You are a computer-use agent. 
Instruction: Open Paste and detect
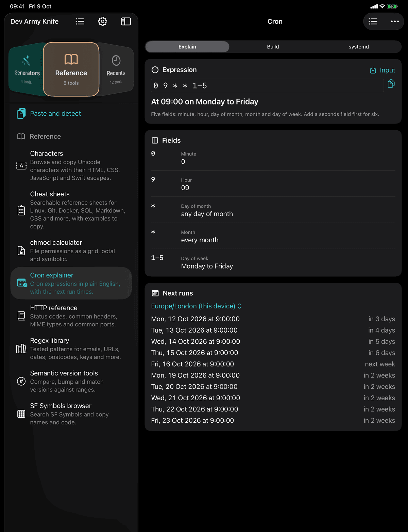55,113
